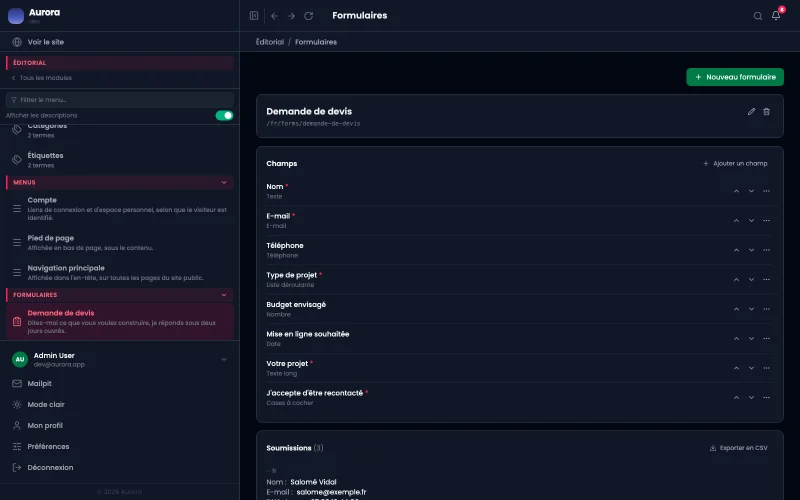Collapse the MENUS section
This screenshot has width=800, height=500.
224,182
